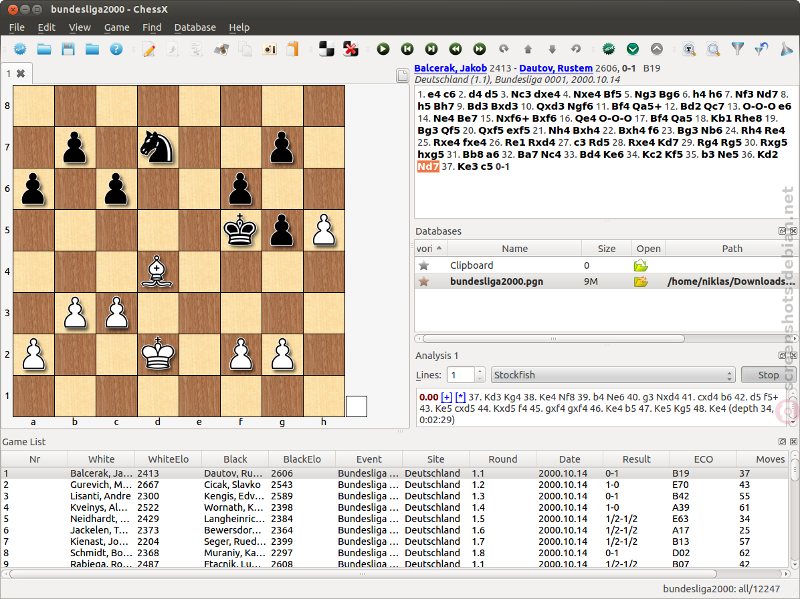Open the File menu
This screenshot has width=800, height=599.
click(17, 28)
